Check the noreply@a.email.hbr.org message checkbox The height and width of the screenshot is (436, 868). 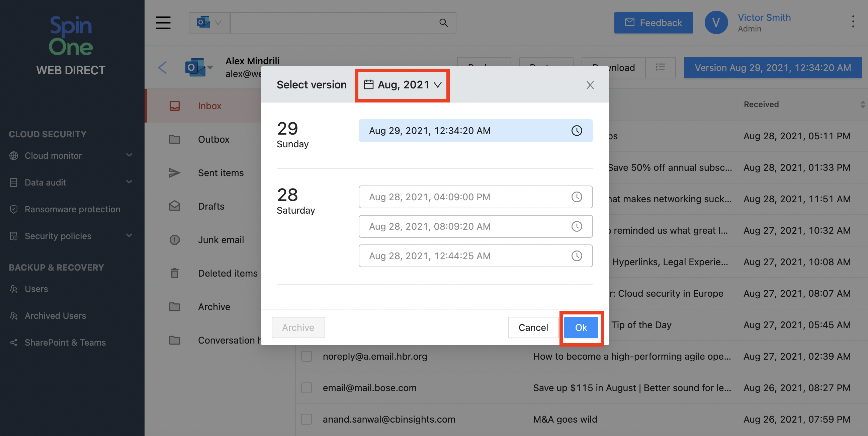[x=306, y=356]
